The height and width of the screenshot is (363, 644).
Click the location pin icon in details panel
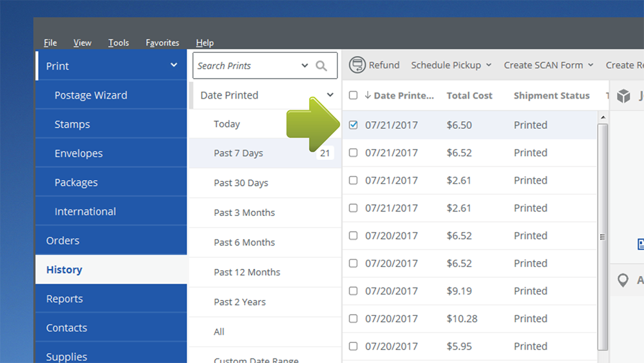(x=623, y=280)
